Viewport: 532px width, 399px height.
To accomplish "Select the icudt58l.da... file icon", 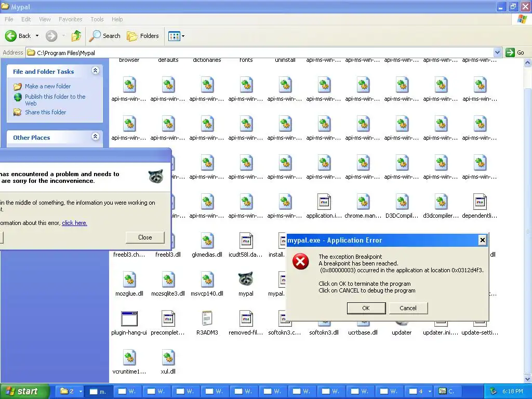I will click(x=246, y=240).
